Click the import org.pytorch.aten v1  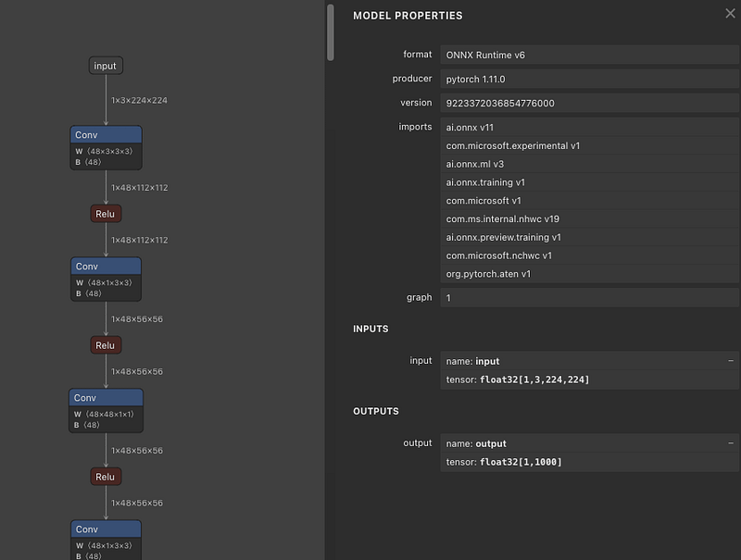pyautogui.click(x=589, y=274)
